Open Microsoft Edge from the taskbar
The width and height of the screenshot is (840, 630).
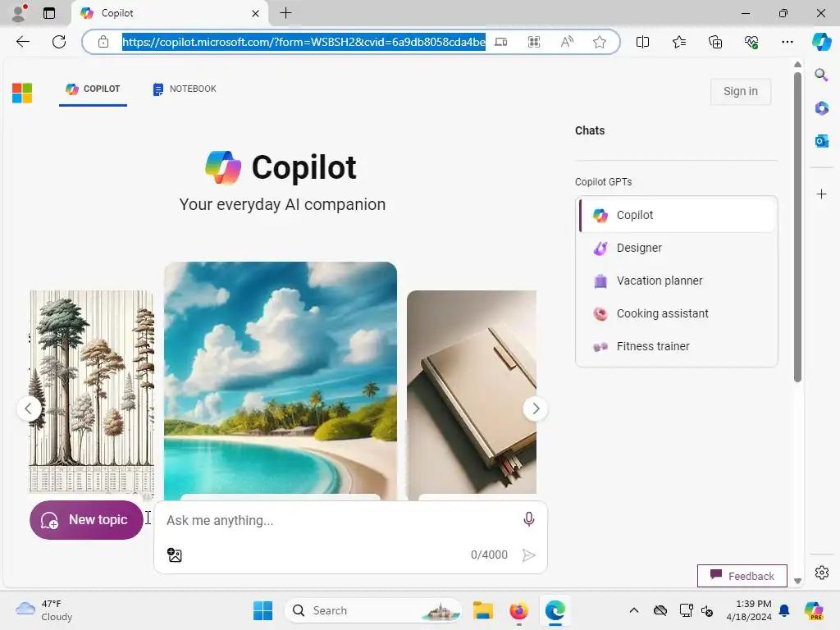[555, 610]
